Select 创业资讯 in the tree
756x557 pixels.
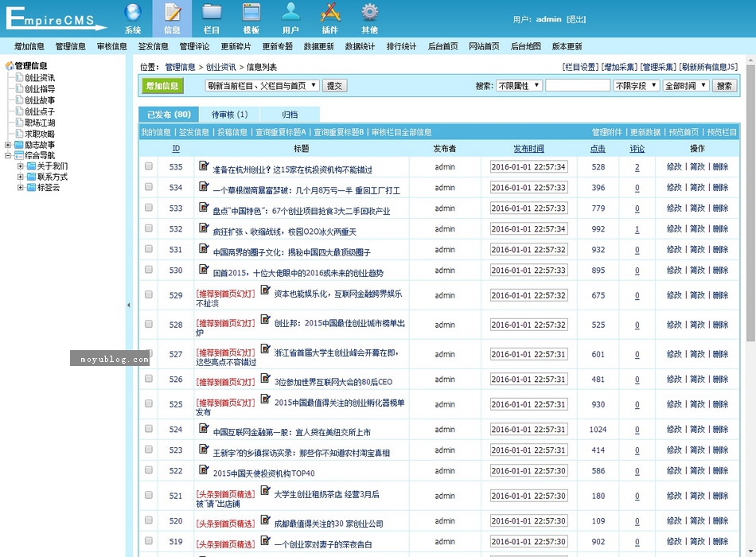(40, 78)
